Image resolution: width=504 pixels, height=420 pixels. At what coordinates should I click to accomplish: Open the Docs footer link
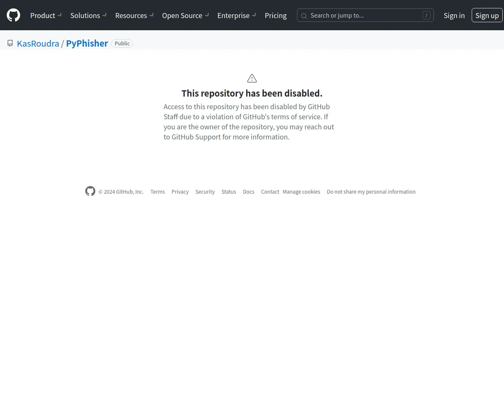click(x=249, y=192)
